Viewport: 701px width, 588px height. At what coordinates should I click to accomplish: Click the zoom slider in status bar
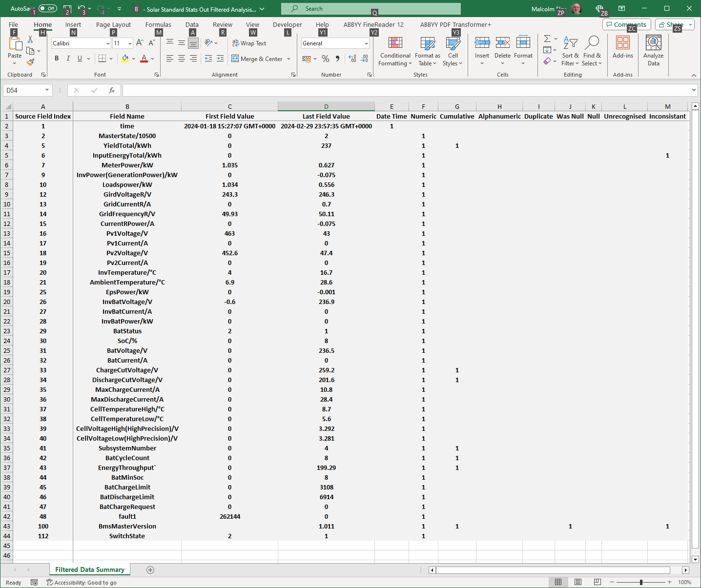(x=640, y=582)
